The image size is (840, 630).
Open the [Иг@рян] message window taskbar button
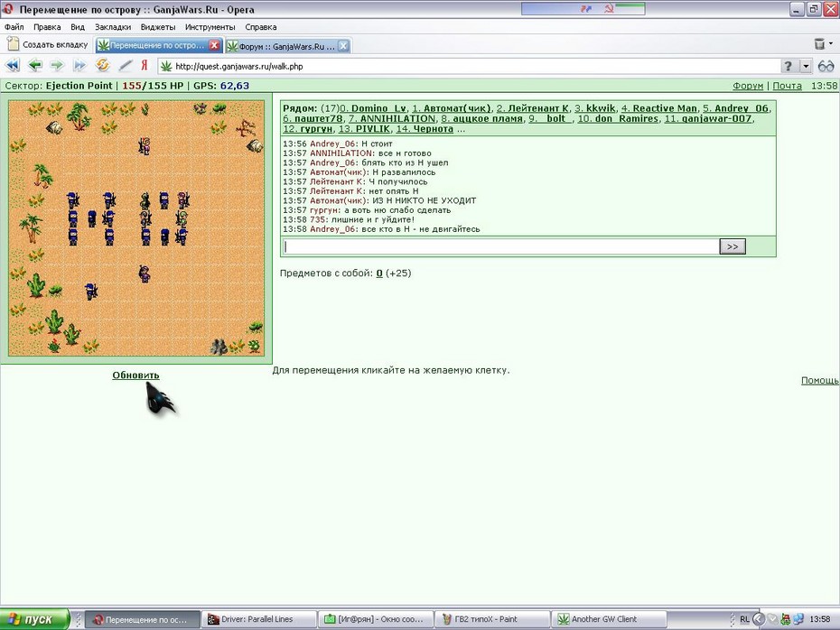375,619
